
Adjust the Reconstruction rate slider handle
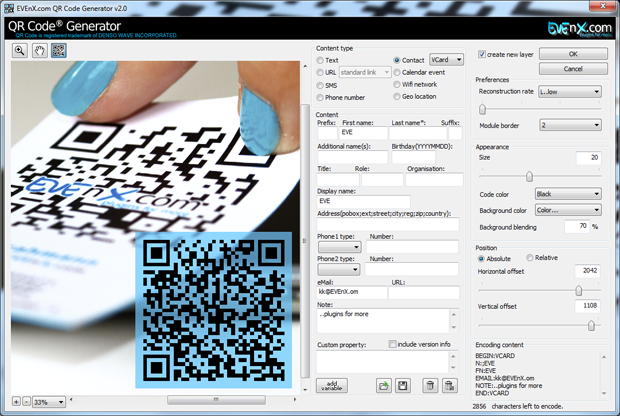click(482, 109)
